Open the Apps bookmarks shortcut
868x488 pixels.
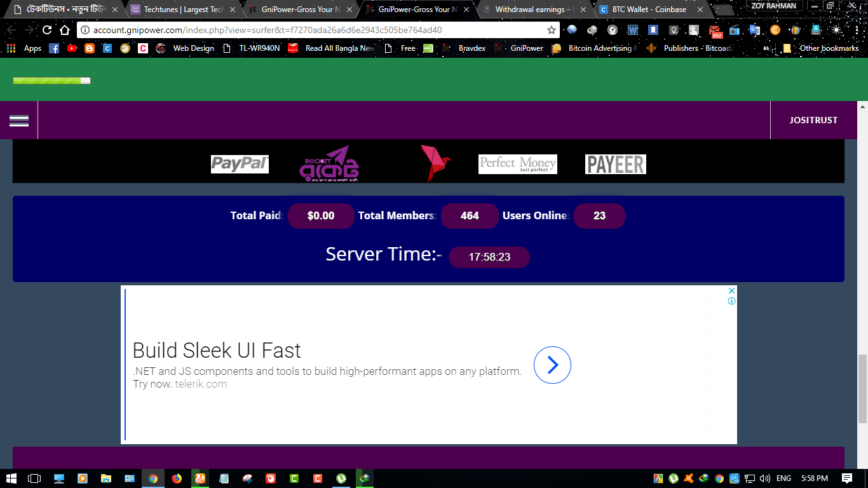(x=24, y=48)
